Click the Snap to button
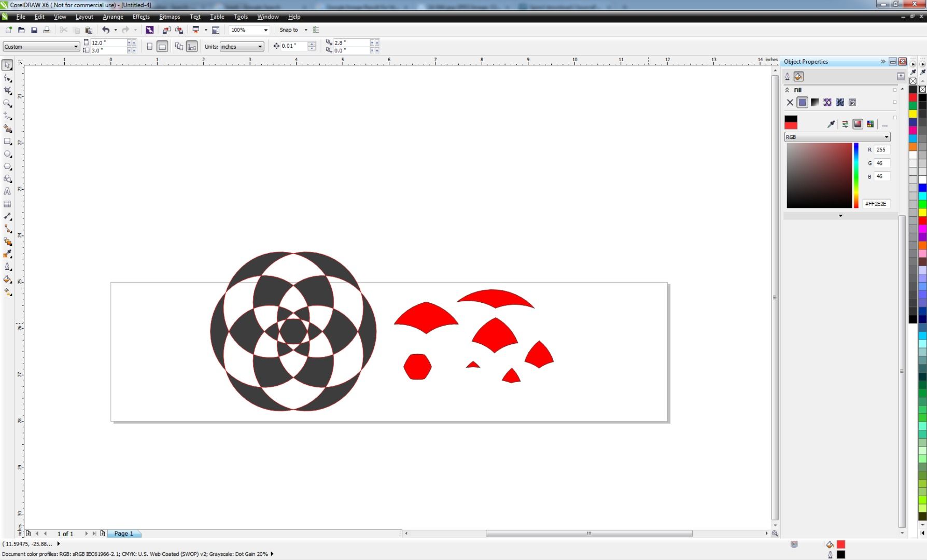Image resolution: width=927 pixels, height=560 pixels. point(289,30)
